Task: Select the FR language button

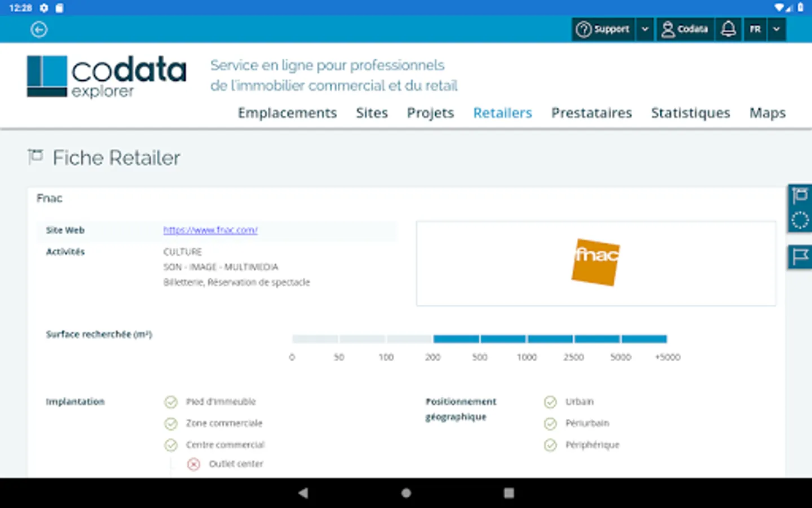Action: pos(755,29)
